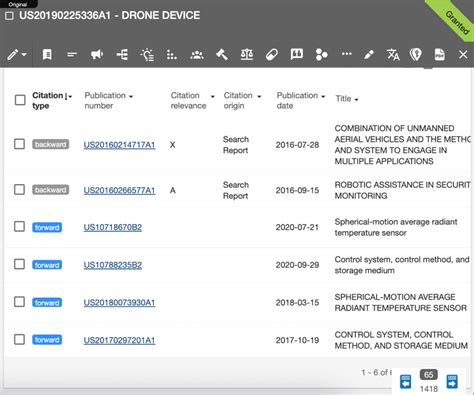
Task: Click relevance value X
Action: tap(172, 145)
